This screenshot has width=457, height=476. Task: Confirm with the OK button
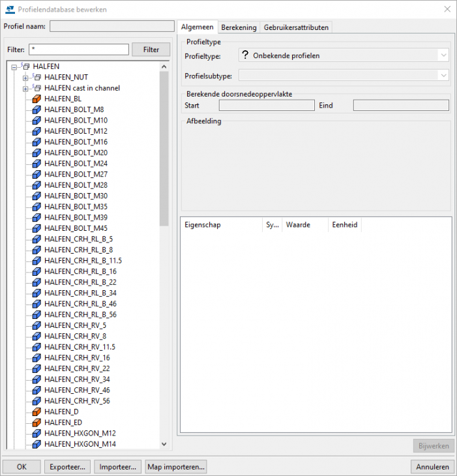click(x=22, y=467)
